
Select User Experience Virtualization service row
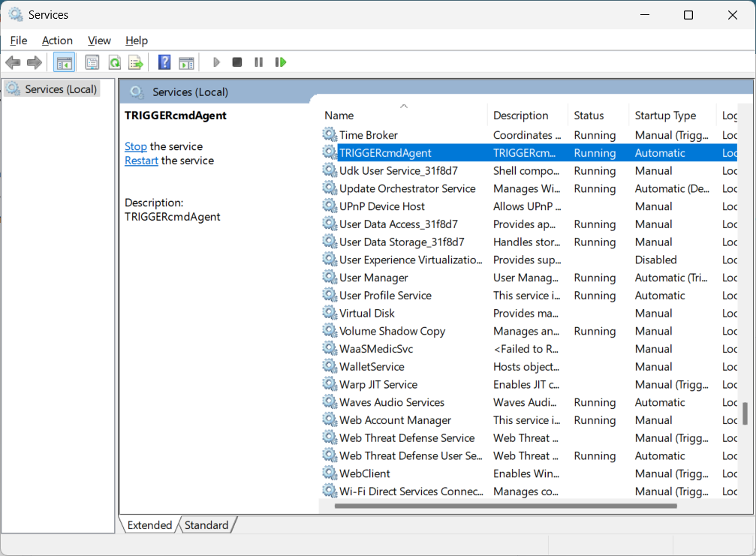click(x=529, y=260)
